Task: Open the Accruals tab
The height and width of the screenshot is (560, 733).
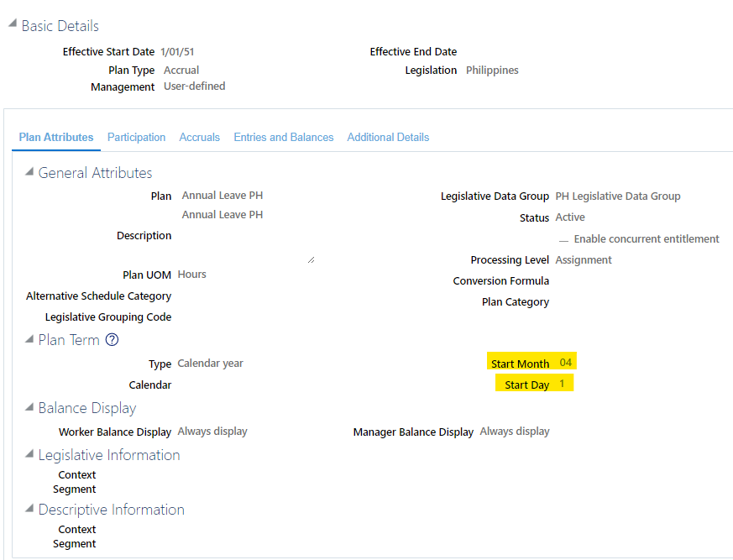Action: click(x=200, y=138)
